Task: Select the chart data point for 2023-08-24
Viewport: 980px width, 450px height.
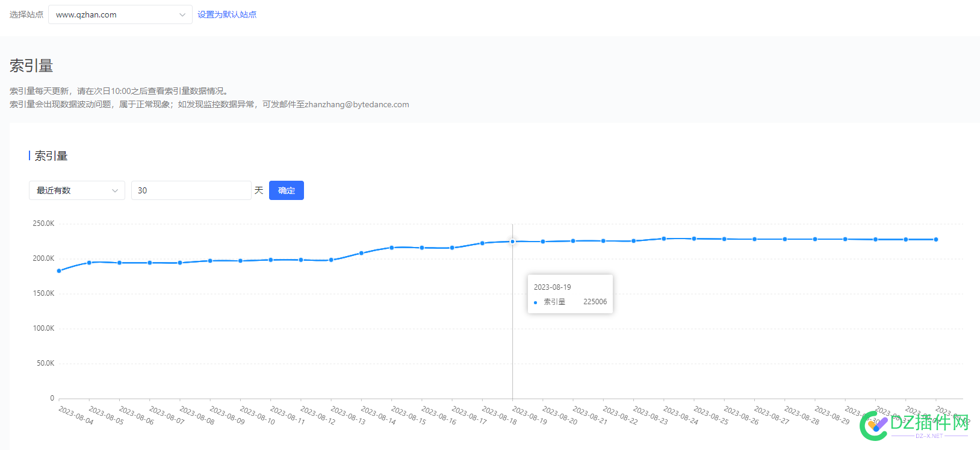Action: tap(663, 239)
